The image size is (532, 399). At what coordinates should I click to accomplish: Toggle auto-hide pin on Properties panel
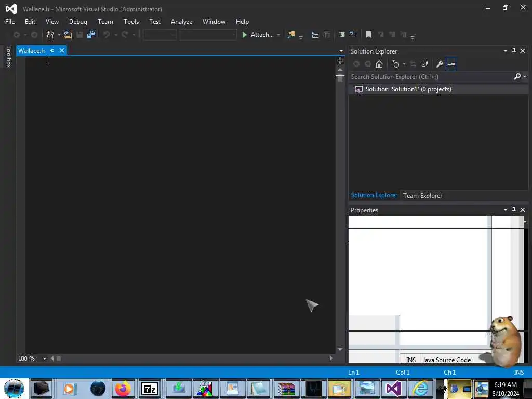click(514, 210)
